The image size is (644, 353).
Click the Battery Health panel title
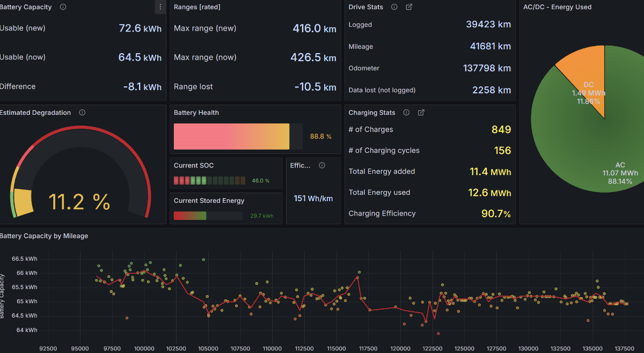[196, 113]
